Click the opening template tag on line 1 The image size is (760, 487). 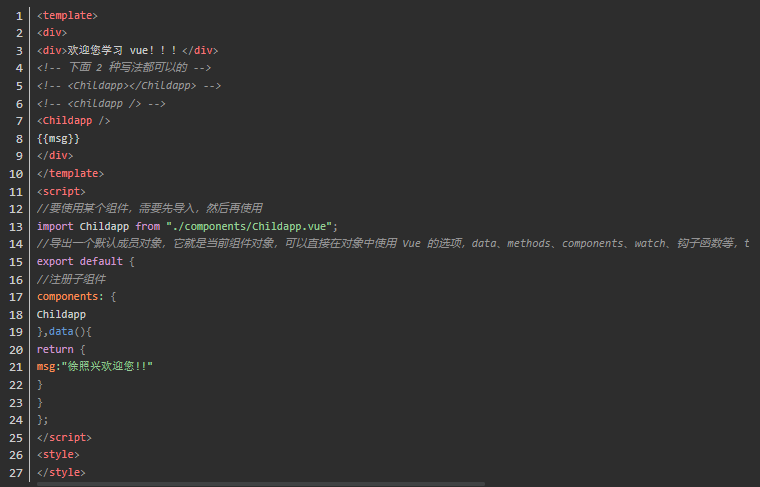coord(67,16)
